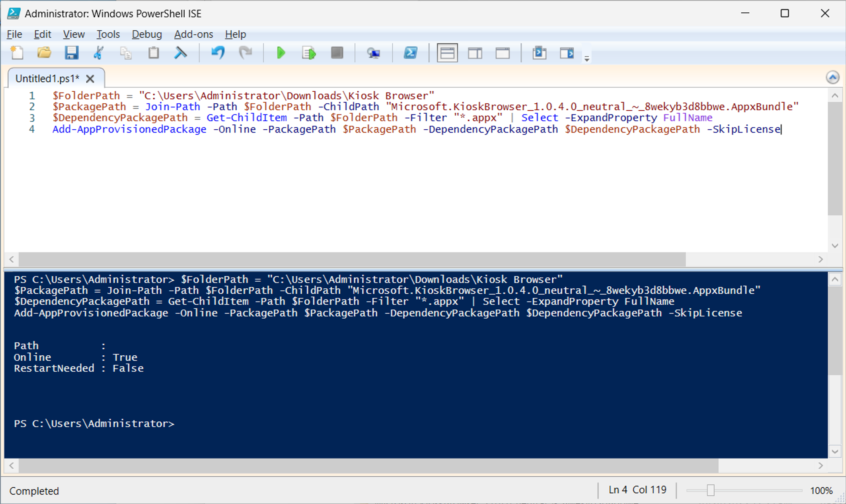Copy selection with Copy icon
Screen dimensions: 846x504
click(x=126, y=53)
